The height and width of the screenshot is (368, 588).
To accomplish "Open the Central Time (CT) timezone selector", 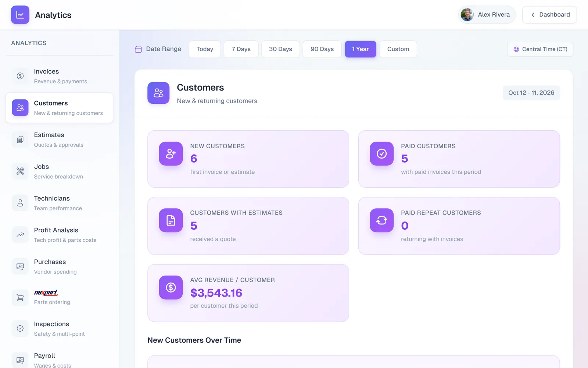I will pos(540,49).
